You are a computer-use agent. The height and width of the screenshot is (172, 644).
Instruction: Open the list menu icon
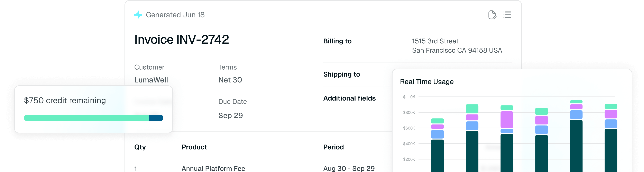pyautogui.click(x=507, y=15)
